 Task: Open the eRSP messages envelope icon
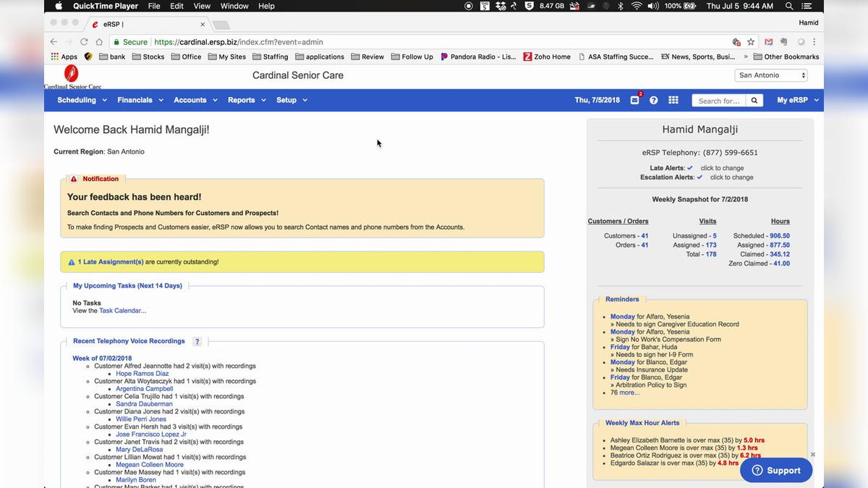pos(634,101)
